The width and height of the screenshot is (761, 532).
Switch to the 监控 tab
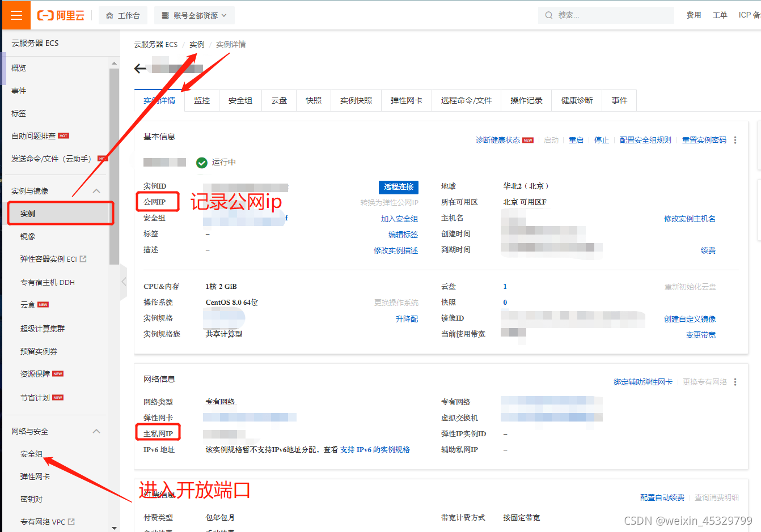click(x=202, y=100)
